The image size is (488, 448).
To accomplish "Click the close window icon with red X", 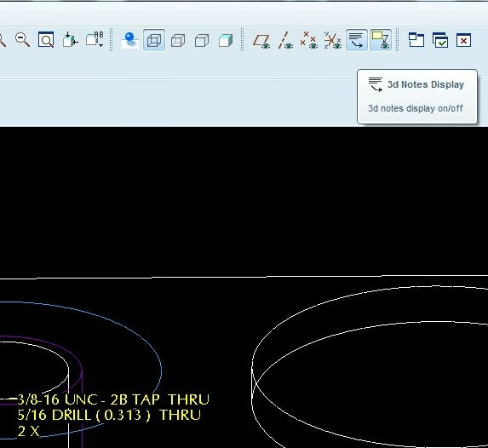I will 463,40.
